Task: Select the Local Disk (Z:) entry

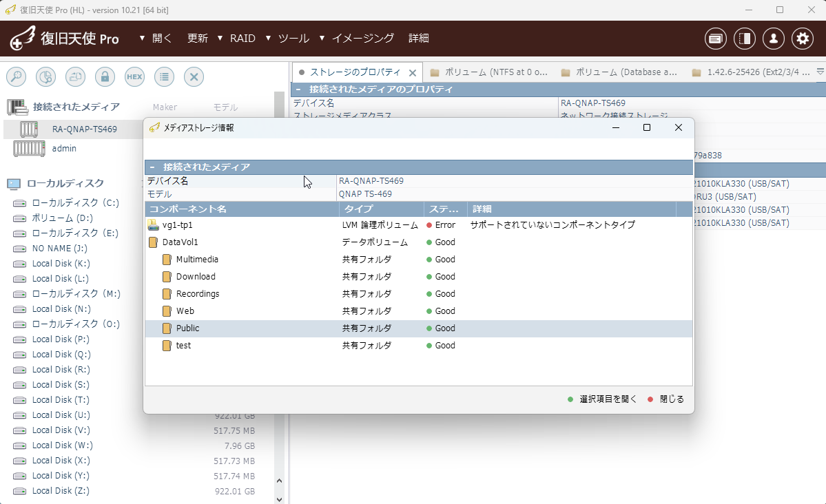Action: tap(61, 491)
